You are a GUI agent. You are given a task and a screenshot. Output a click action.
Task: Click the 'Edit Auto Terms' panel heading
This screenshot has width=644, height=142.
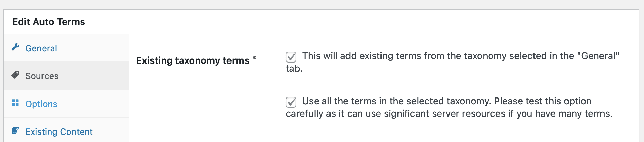[49, 22]
